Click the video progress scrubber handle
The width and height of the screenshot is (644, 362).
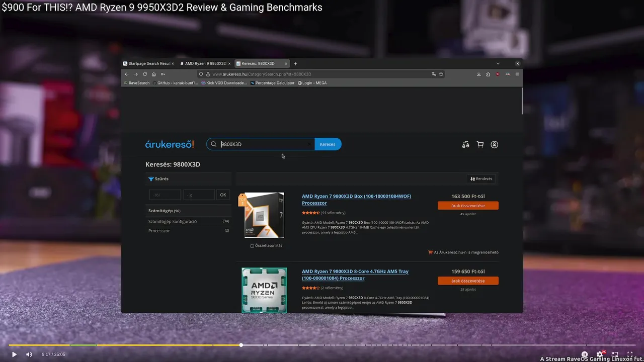[x=241, y=345]
